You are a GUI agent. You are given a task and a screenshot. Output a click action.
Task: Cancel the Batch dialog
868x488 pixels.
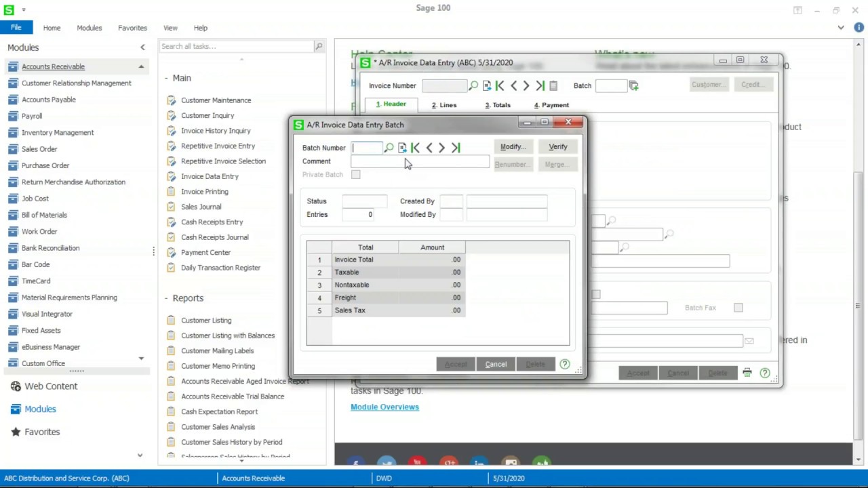coord(496,365)
